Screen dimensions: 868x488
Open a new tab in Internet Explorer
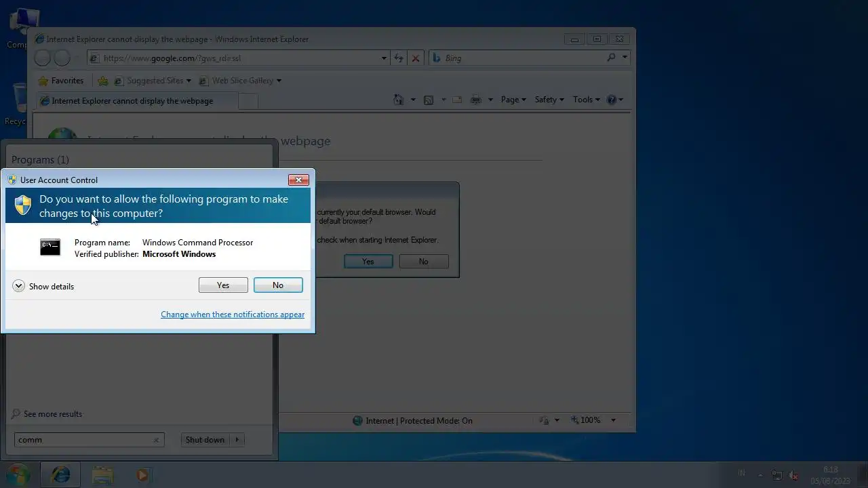pyautogui.click(x=248, y=101)
